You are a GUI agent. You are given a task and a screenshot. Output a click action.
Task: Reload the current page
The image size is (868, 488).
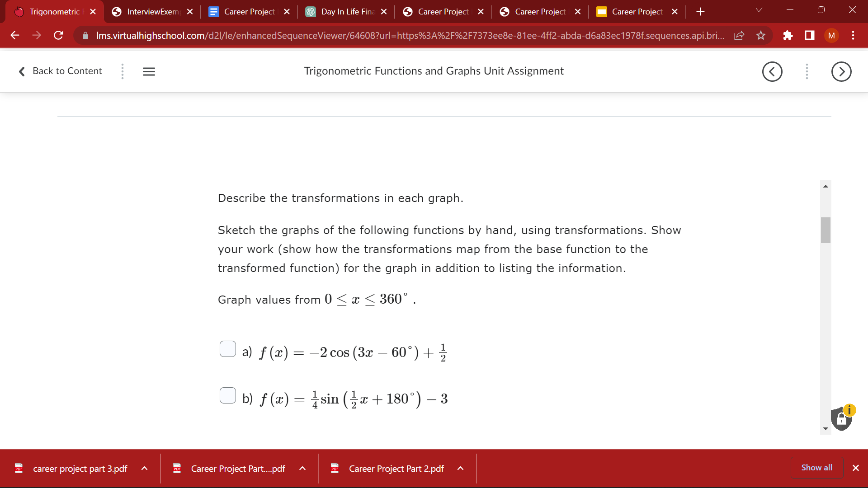[x=58, y=36]
